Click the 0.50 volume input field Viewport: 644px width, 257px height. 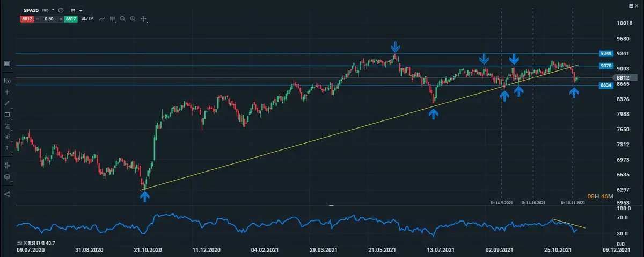[x=49, y=19]
